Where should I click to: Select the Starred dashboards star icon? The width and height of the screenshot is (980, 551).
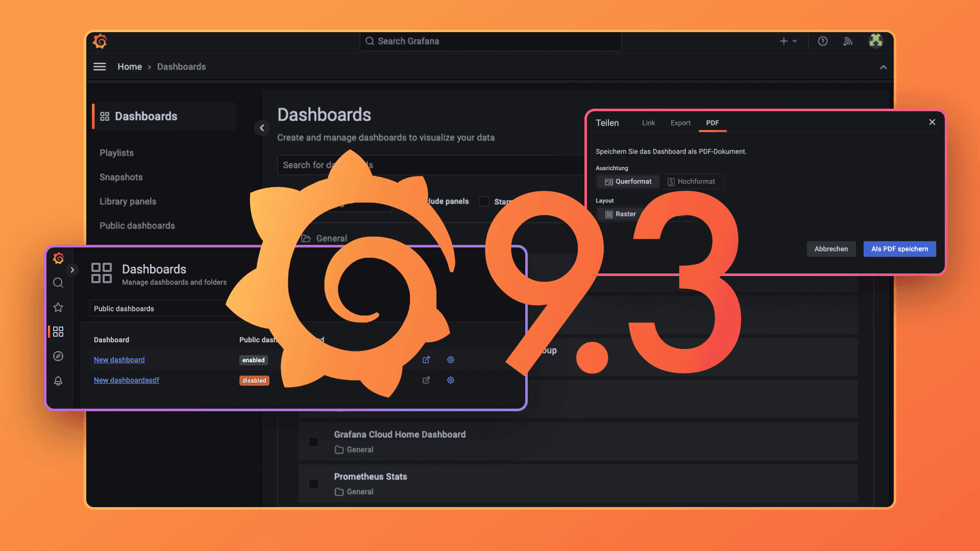point(58,307)
